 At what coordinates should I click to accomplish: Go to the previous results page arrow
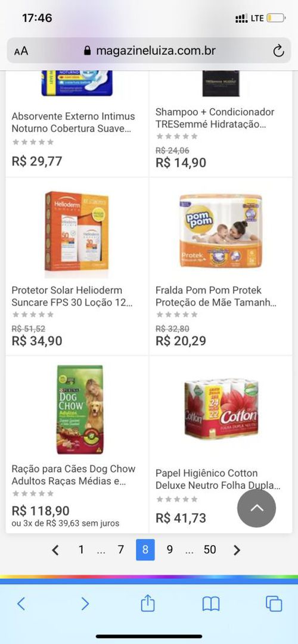(55, 550)
